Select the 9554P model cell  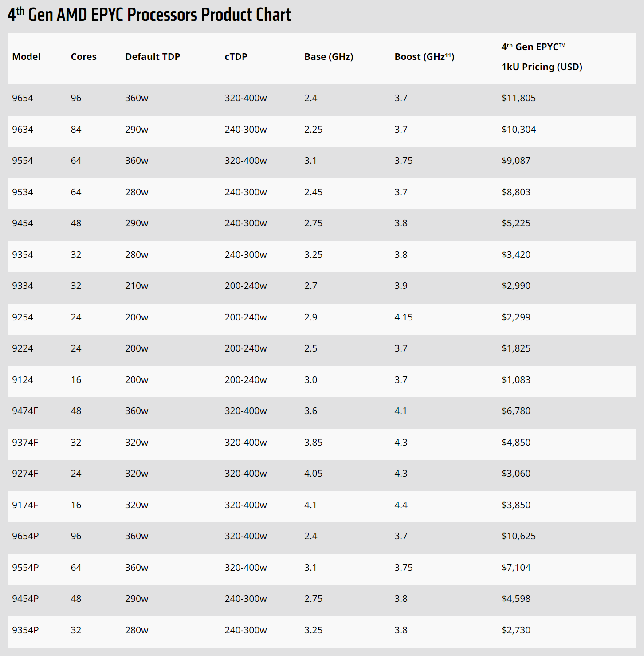click(25, 568)
